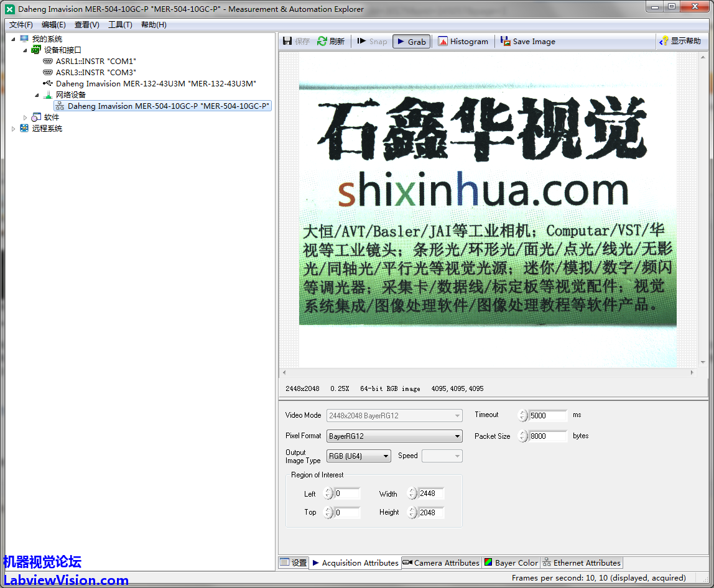The image size is (714, 588).
Task: Open the 工具(T) tools menu
Action: click(120, 25)
